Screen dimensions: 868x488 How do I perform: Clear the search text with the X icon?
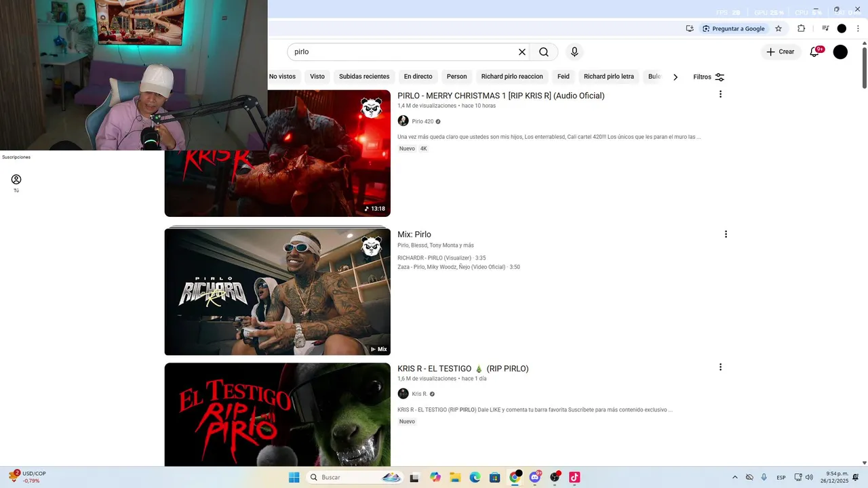pos(522,52)
